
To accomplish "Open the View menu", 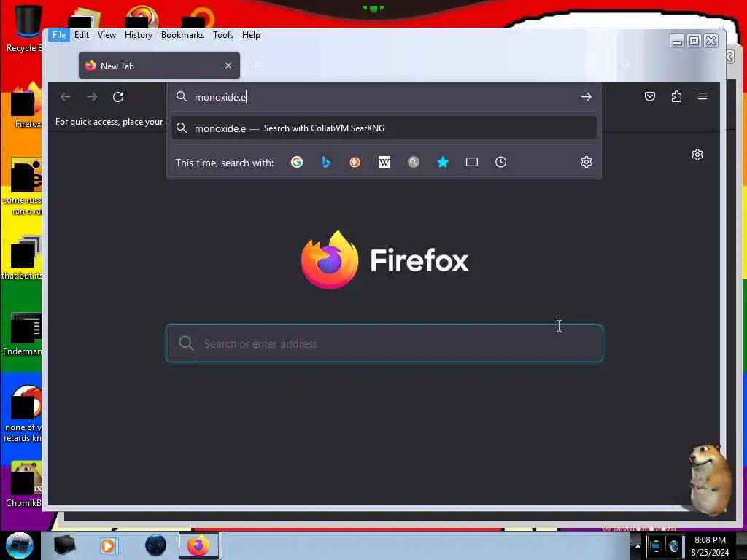I will tap(107, 35).
